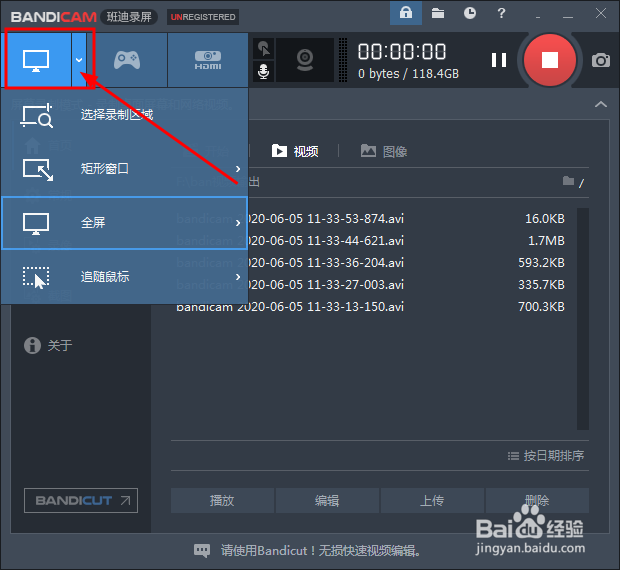
Task: Expand the 矩形窗口 submenu arrow
Action: (238, 169)
